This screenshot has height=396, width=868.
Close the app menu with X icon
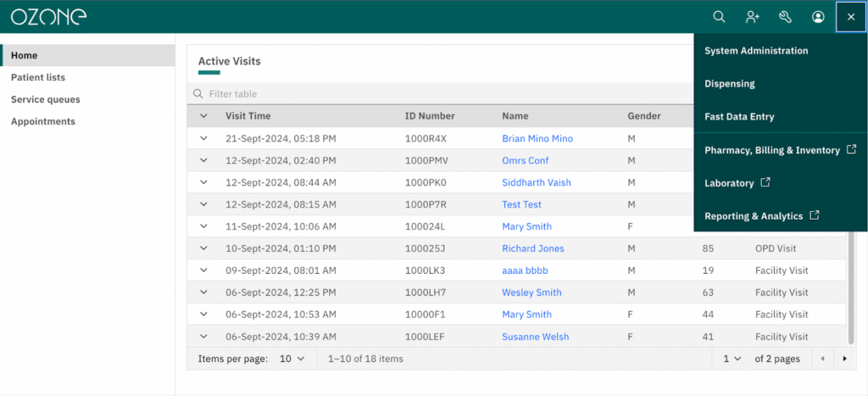(x=851, y=17)
